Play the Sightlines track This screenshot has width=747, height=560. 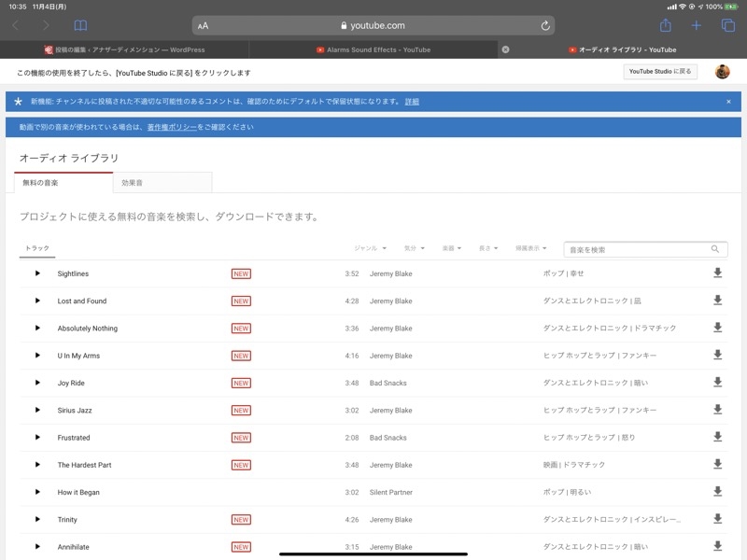[37, 273]
